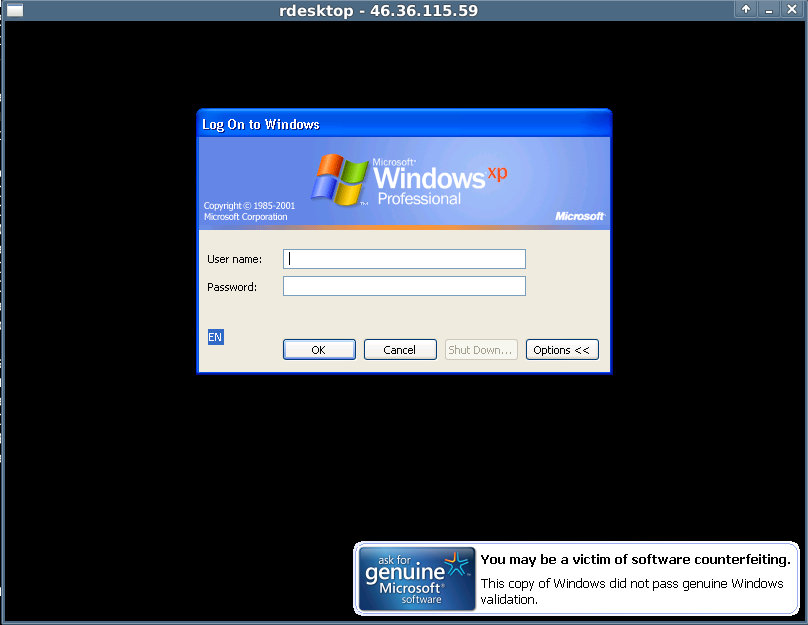Focus the User name text field

(x=404, y=259)
